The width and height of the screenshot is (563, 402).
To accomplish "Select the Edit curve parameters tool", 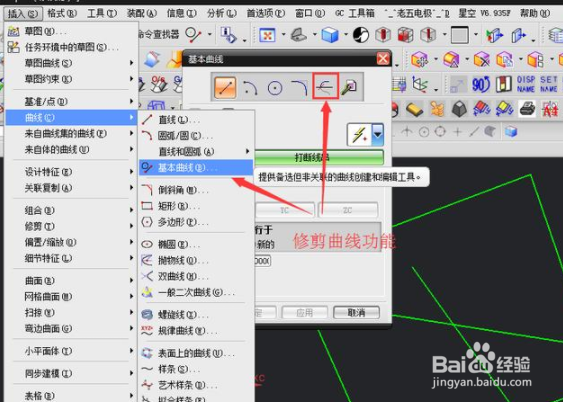I will pos(349,87).
